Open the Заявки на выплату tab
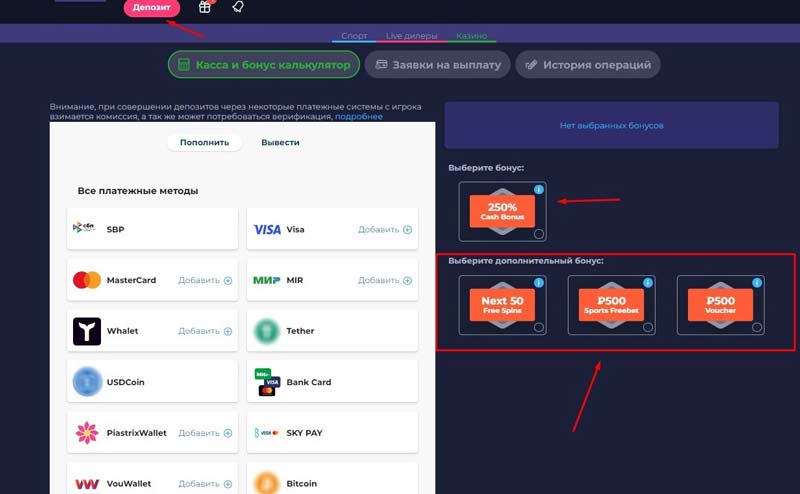800x494 pixels. click(x=437, y=65)
